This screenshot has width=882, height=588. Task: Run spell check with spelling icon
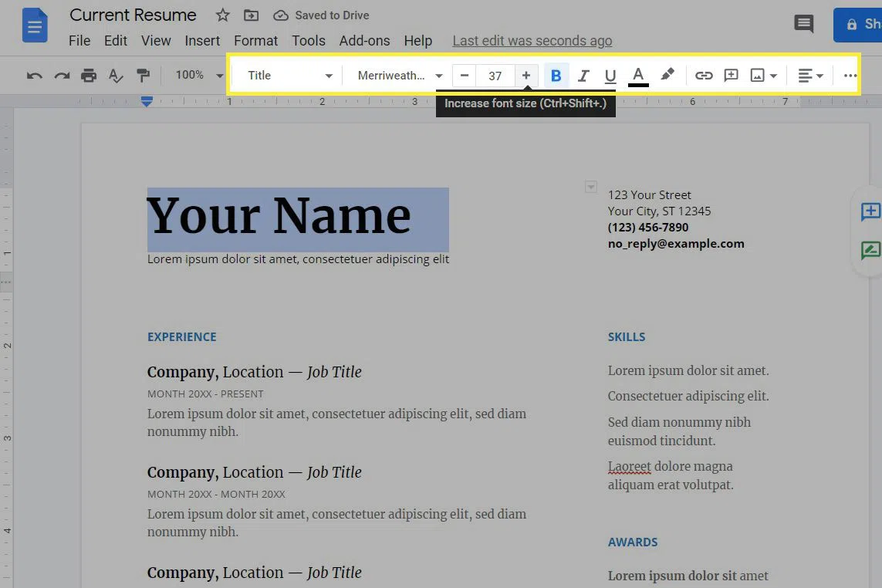pyautogui.click(x=116, y=76)
